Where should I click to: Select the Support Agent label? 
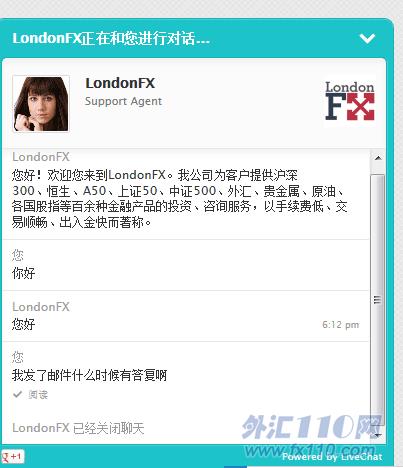[x=123, y=101]
